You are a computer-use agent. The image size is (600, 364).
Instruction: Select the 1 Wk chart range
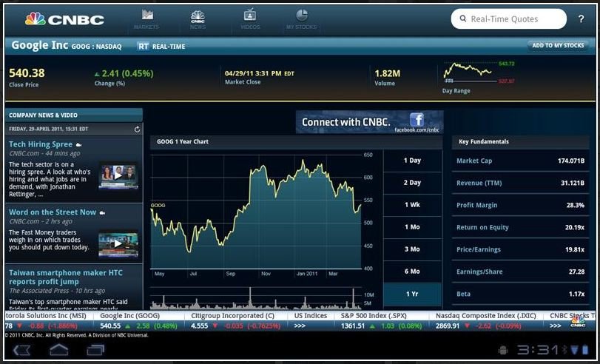tap(412, 205)
